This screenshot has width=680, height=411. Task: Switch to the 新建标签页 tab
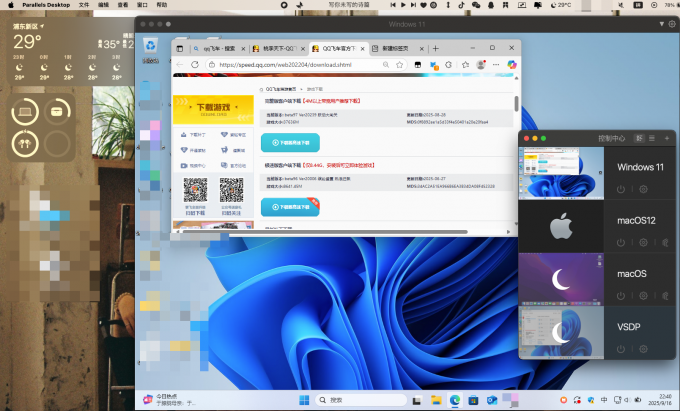[396, 49]
